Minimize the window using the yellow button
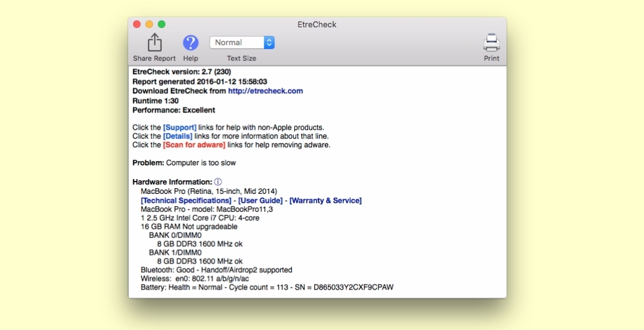644x330 pixels. pos(149,24)
